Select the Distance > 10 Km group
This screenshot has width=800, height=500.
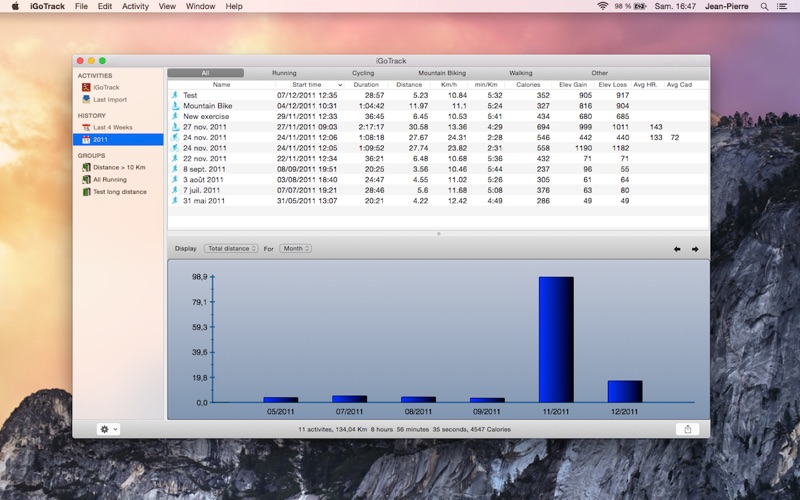(119, 167)
